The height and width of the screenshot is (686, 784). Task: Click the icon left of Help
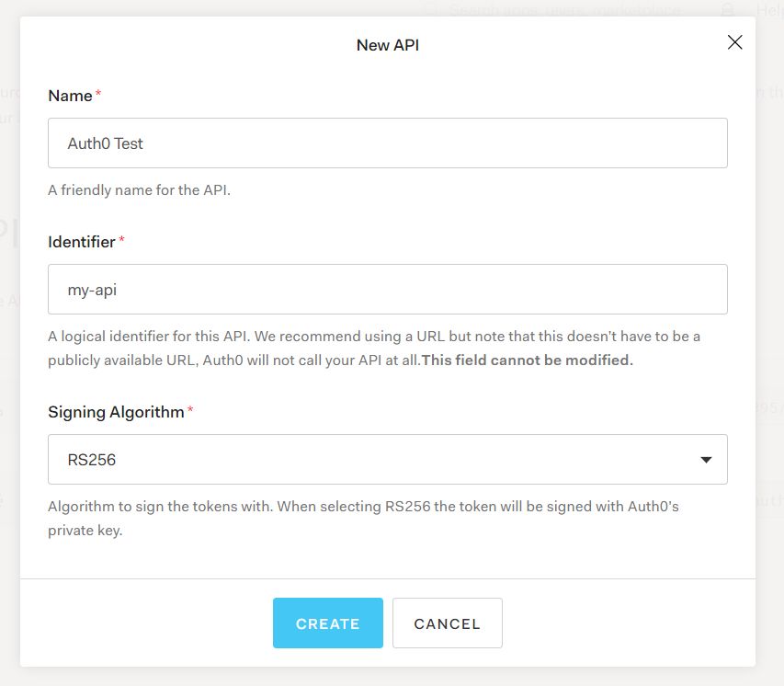click(x=727, y=9)
